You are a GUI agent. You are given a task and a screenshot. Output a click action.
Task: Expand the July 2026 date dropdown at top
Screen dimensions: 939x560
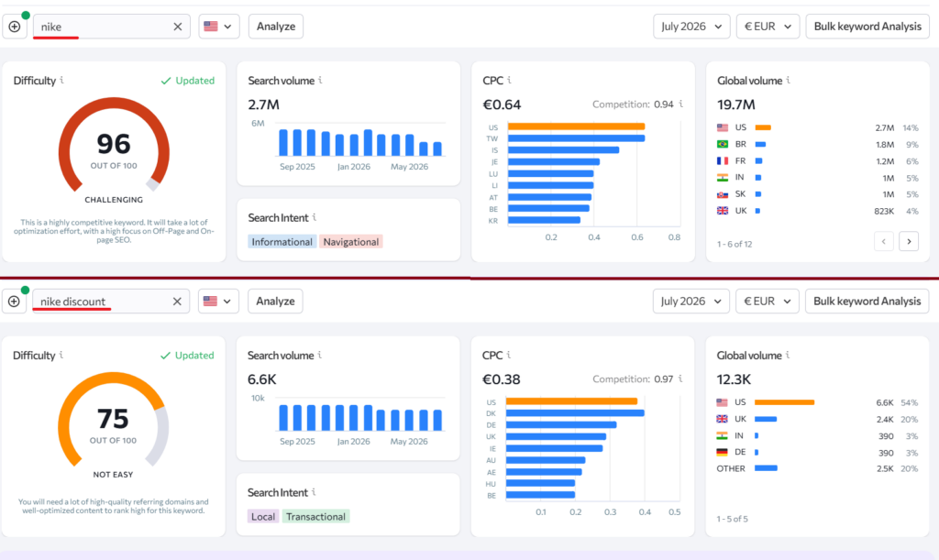691,27
